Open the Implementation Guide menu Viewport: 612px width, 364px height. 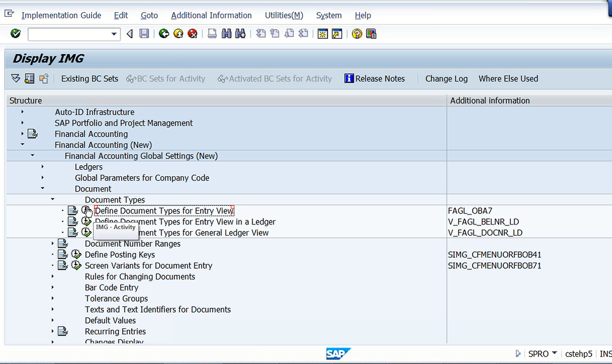[x=61, y=15]
